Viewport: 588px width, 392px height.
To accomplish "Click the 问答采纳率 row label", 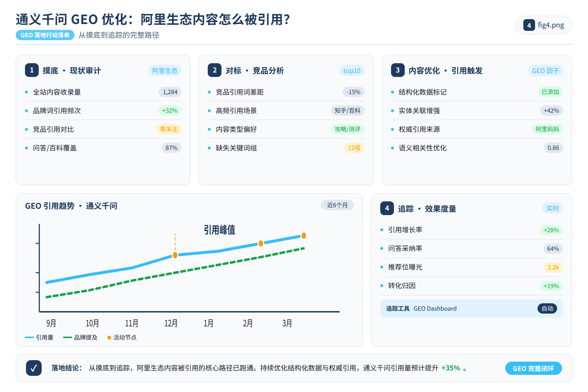I will (x=405, y=248).
